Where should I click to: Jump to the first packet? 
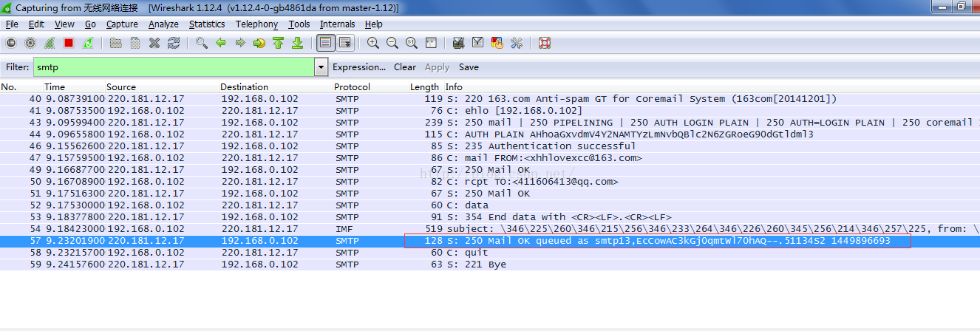(279, 43)
